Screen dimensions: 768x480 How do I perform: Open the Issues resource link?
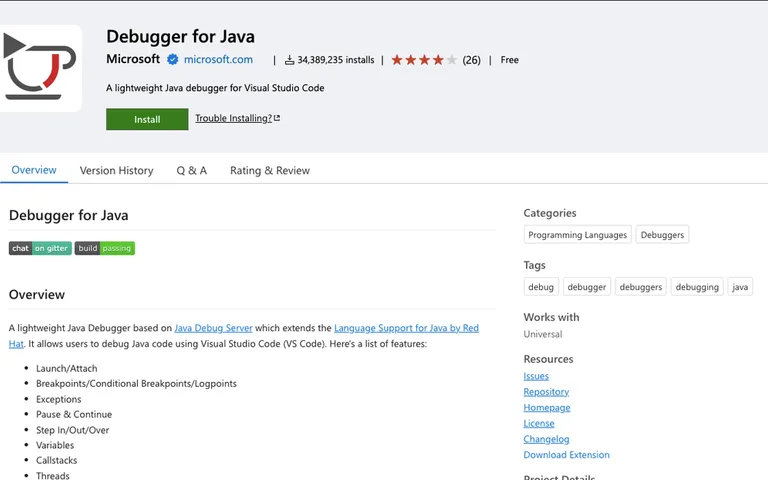coord(536,376)
